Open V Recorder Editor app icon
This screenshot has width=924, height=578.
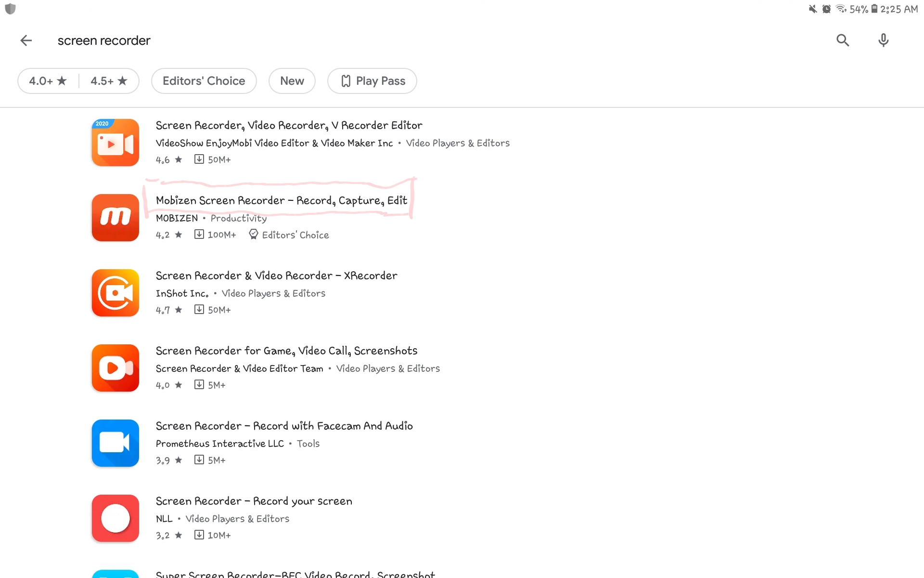click(x=115, y=143)
